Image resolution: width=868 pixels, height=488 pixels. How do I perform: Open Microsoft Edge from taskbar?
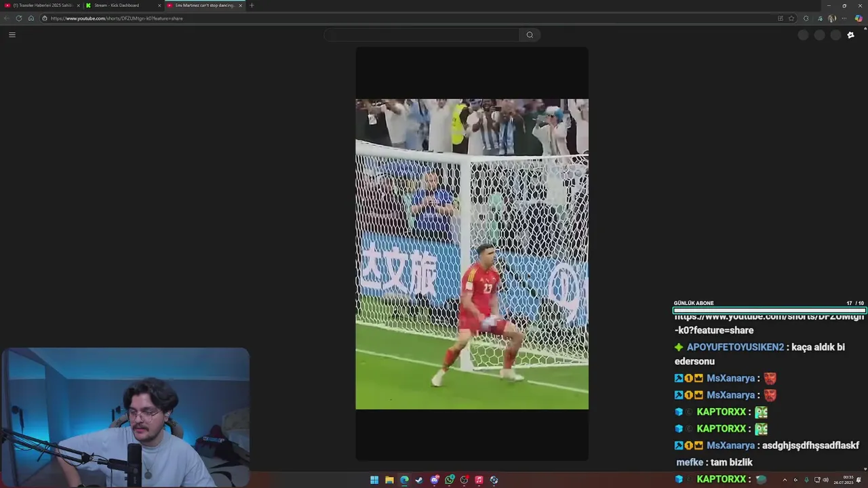(404, 480)
